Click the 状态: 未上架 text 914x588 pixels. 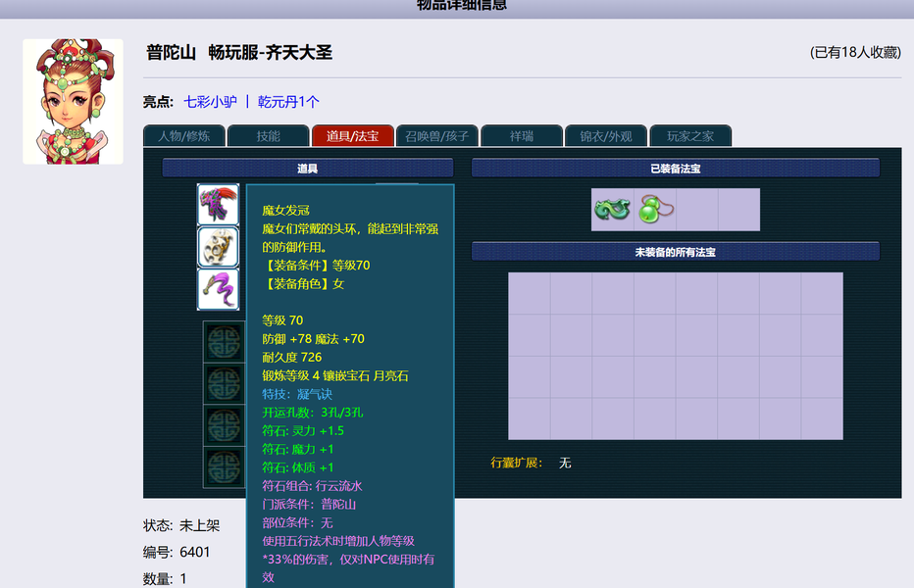click(181, 525)
